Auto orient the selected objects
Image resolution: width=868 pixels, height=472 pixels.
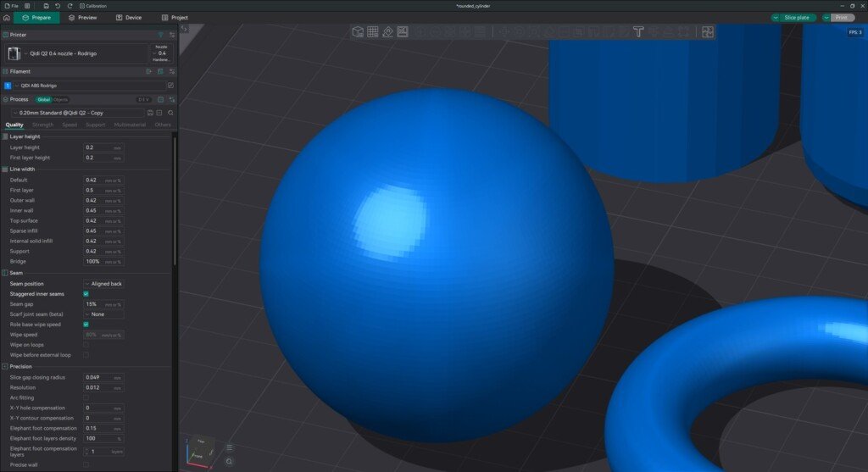(x=387, y=32)
